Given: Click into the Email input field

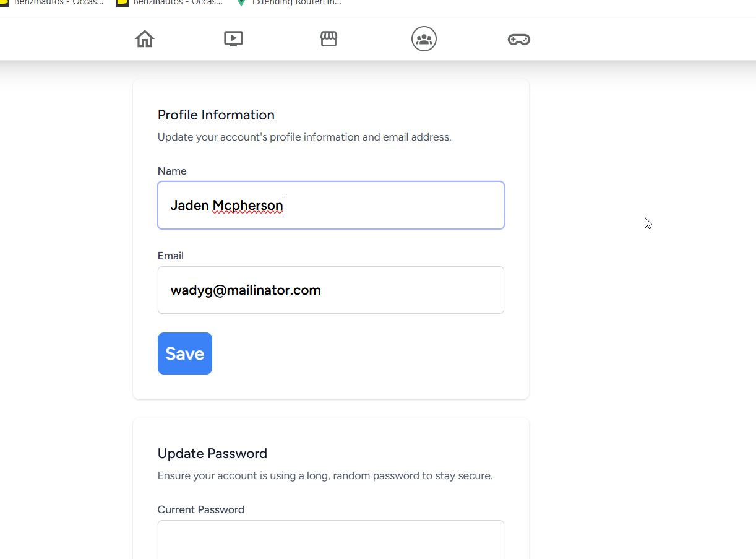Looking at the screenshot, I should pos(331,290).
